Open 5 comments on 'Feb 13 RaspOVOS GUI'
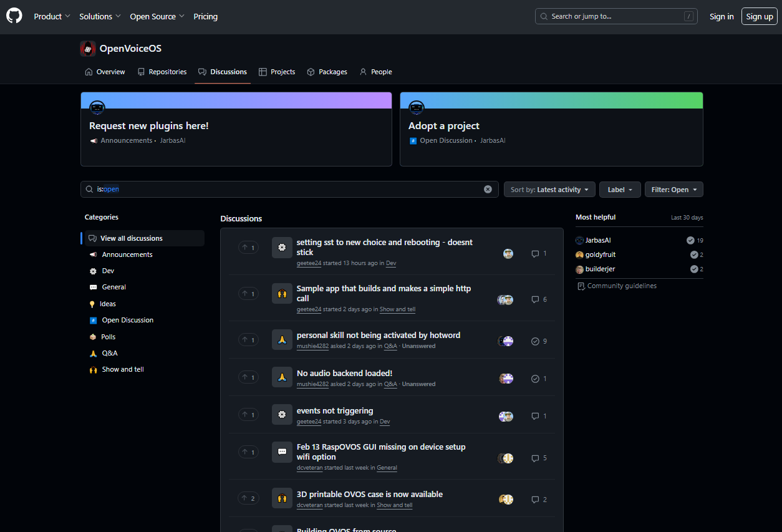Image resolution: width=782 pixels, height=532 pixels. click(539, 458)
